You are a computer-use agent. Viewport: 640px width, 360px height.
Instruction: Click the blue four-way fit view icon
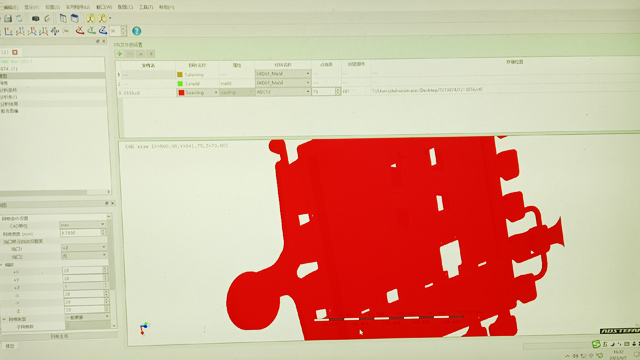tap(54, 31)
